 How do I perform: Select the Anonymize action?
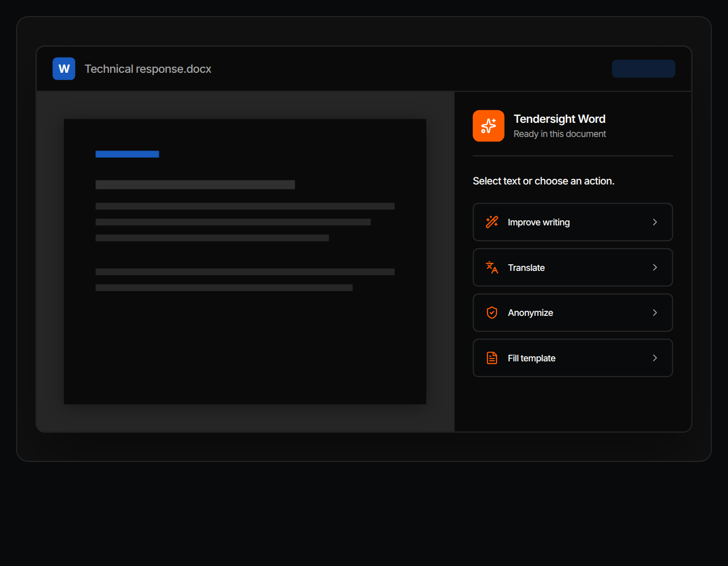573,313
